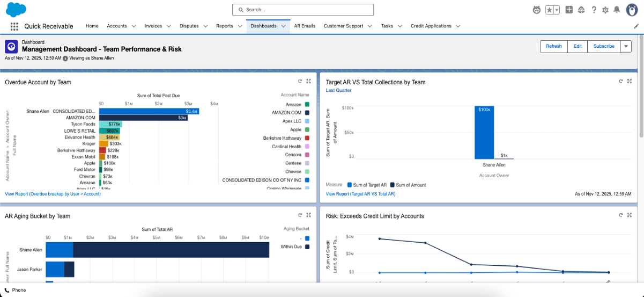Image resolution: width=644 pixels, height=297 pixels.
Task: Expand the Dashboards tab dropdown chevron
Action: [283, 26]
